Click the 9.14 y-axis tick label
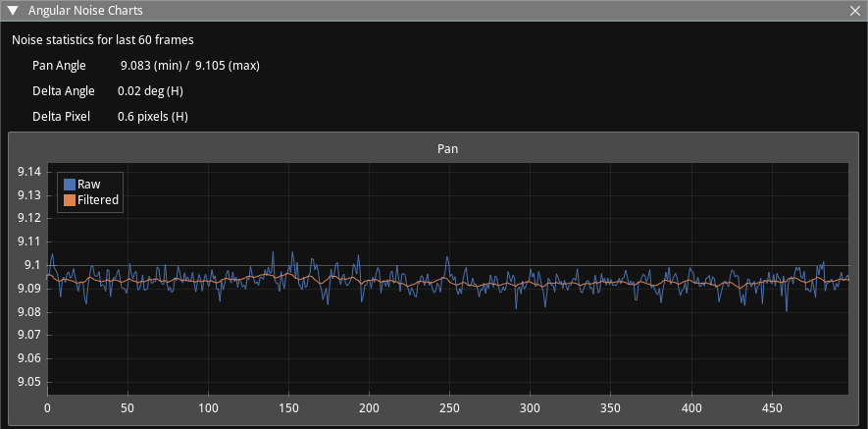This screenshot has height=429, width=868. click(x=29, y=172)
